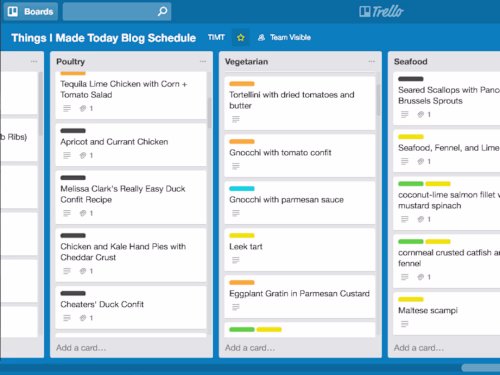This screenshot has height=375, width=500.
Task: Click the attachment icon on Tequila Lime Chicken card
Action: (83, 108)
